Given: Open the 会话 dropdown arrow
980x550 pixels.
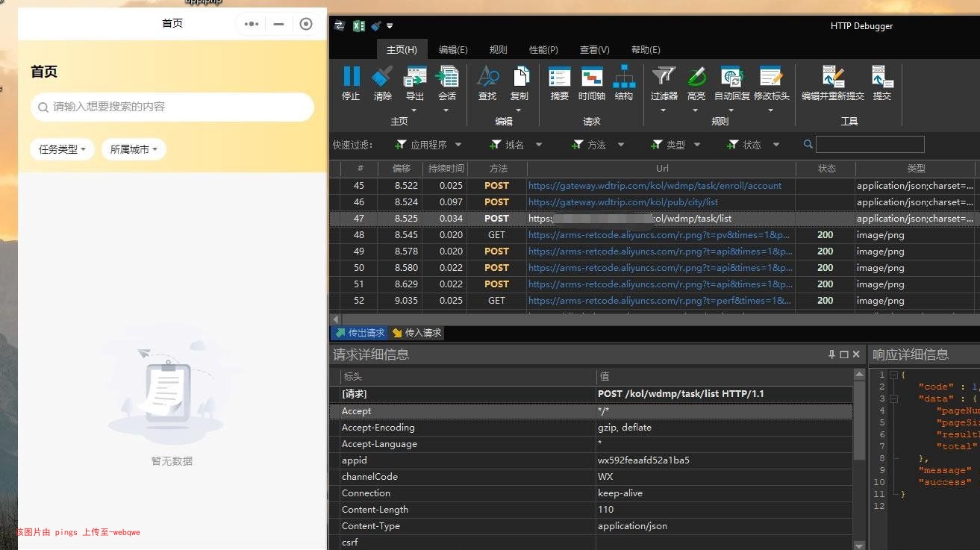Looking at the screenshot, I should [x=446, y=110].
